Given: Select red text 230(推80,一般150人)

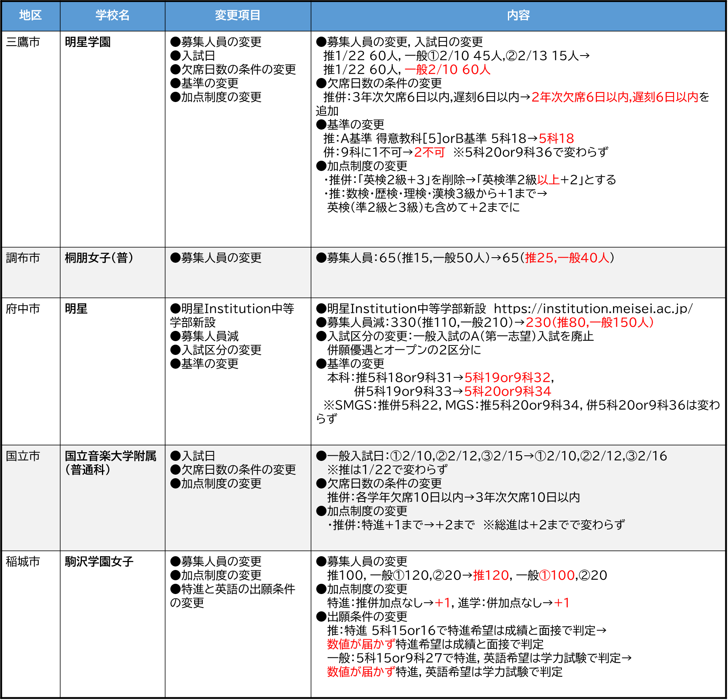Looking at the screenshot, I should [x=589, y=323].
